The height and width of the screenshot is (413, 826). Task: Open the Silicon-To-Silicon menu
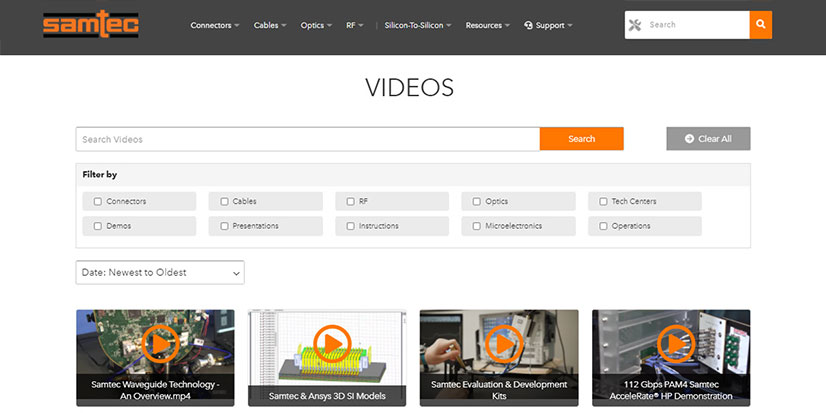418,25
